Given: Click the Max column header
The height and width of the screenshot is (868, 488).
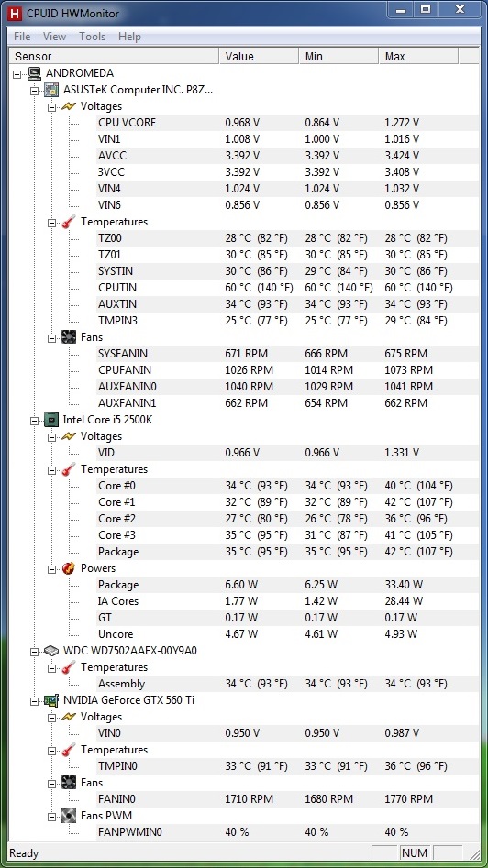Looking at the screenshot, I should [x=418, y=57].
